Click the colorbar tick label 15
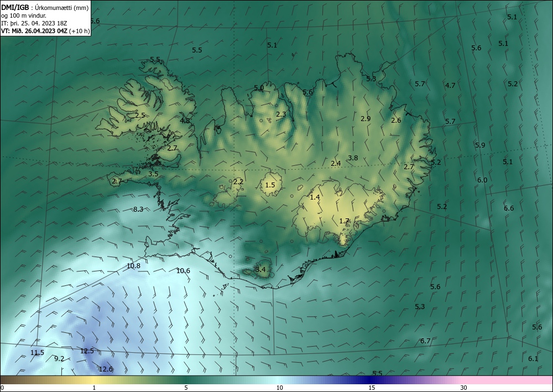This screenshot has width=553, height=392. (x=372, y=388)
